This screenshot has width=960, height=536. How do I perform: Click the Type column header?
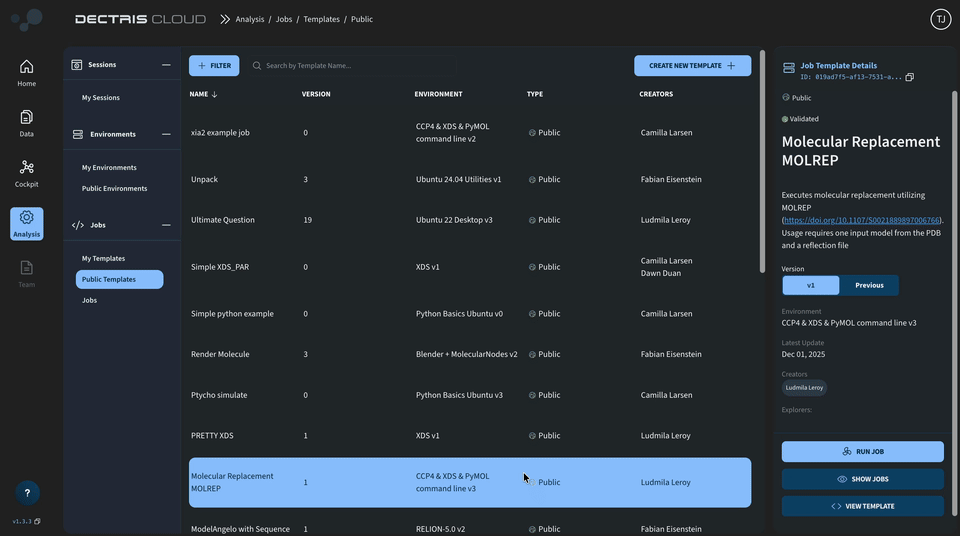click(534, 94)
